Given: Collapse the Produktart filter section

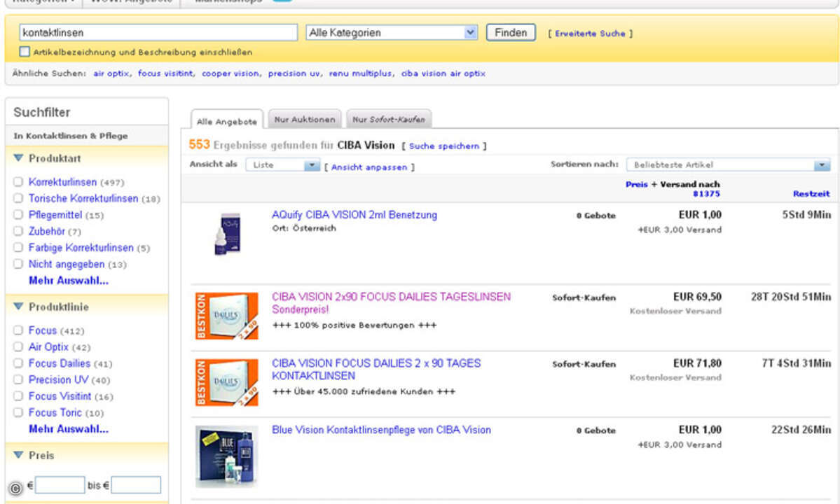Looking at the screenshot, I should point(18,157).
